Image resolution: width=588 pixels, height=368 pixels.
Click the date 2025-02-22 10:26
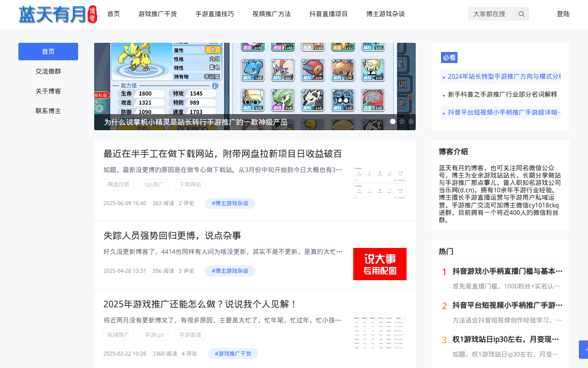125,354
